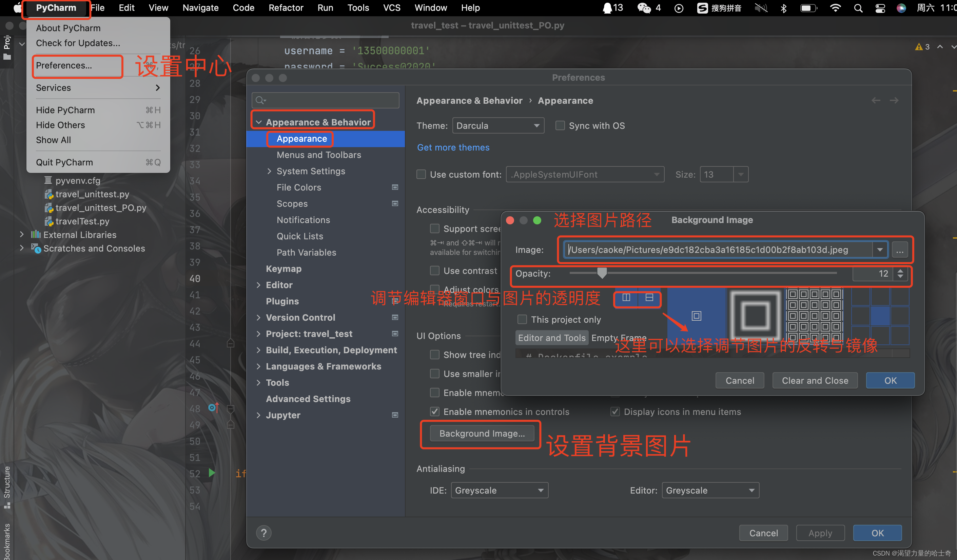The width and height of the screenshot is (957, 560).
Task: Enable the Sync with OS checkbox
Action: [560, 126]
